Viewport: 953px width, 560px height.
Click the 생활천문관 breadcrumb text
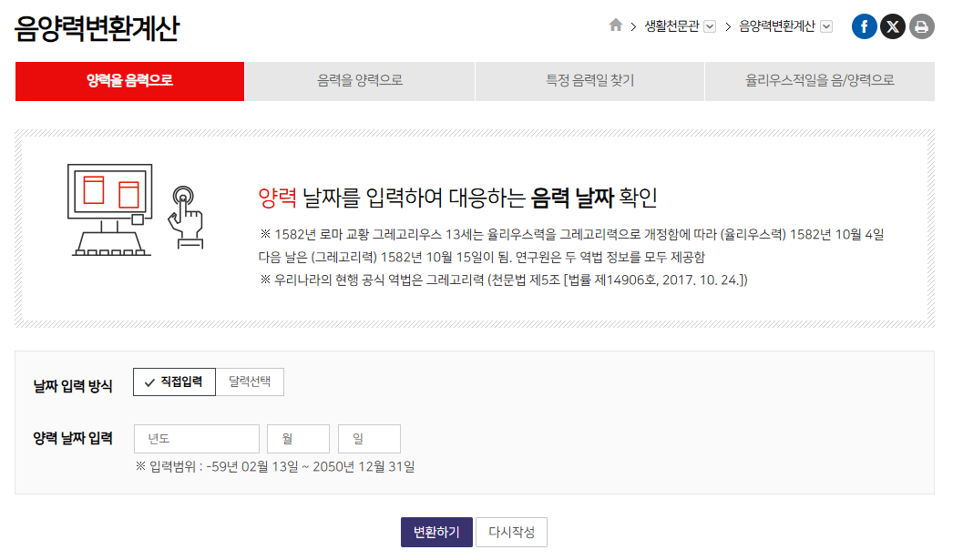671,26
